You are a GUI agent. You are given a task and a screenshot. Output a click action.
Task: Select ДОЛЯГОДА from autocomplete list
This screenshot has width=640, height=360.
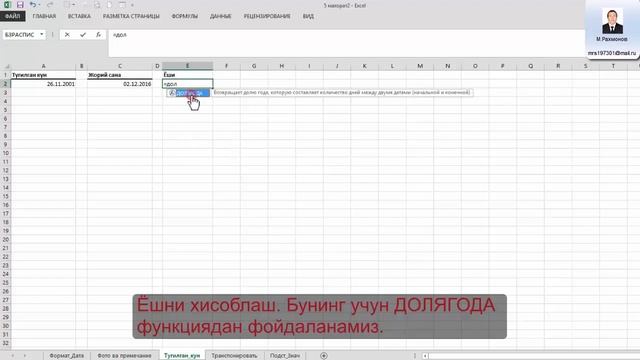tap(189, 93)
